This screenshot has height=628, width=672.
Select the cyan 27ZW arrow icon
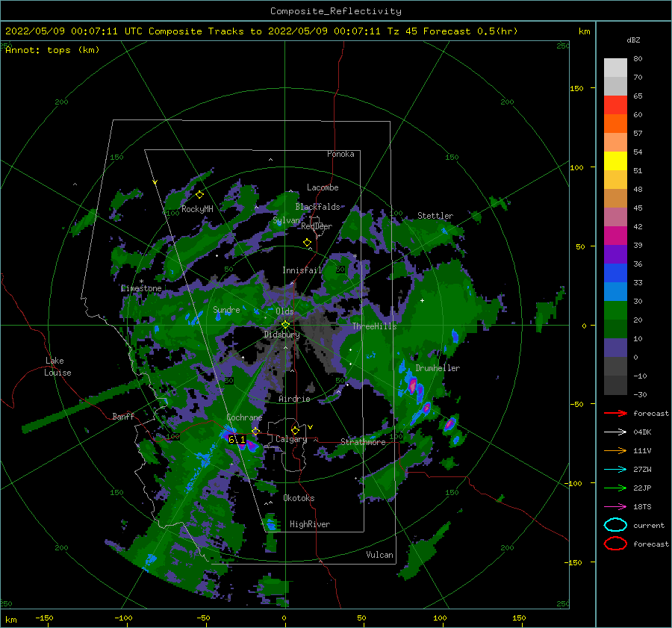click(615, 470)
